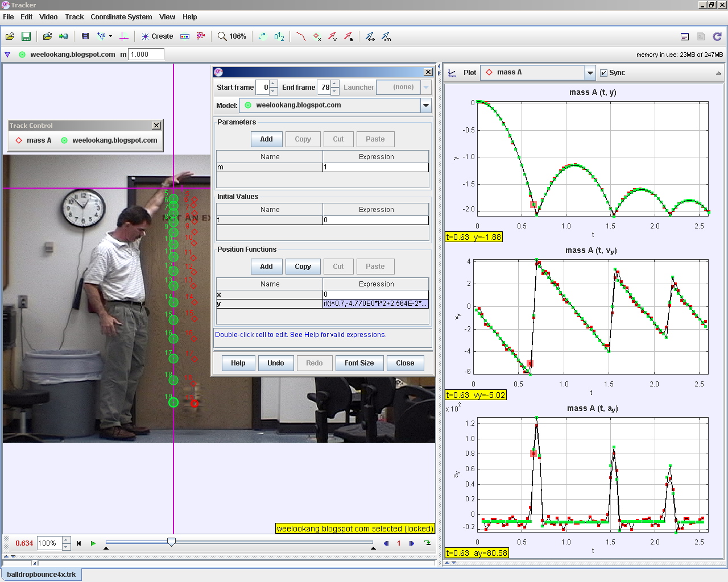728x582 pixels.
Task: Click the refresh icon in toolbar
Action: coord(717,36)
